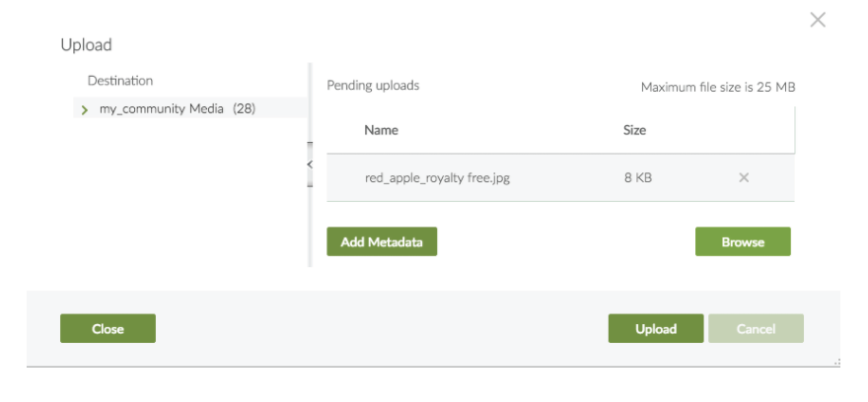Click the green Close button

(x=108, y=329)
